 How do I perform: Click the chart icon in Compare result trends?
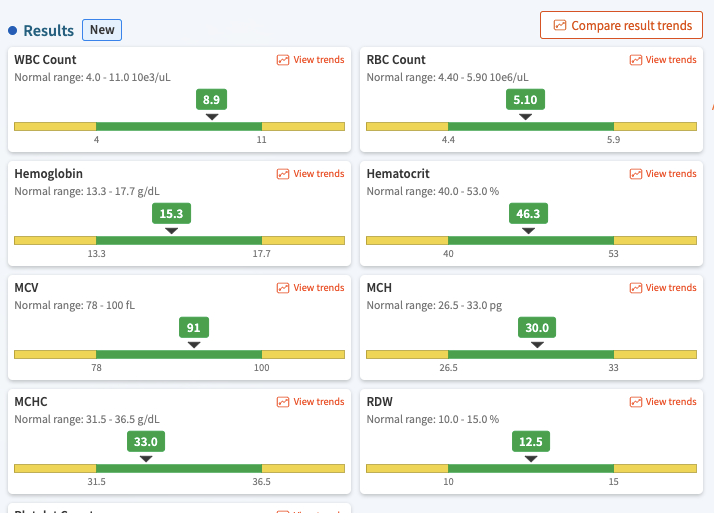[x=560, y=25]
